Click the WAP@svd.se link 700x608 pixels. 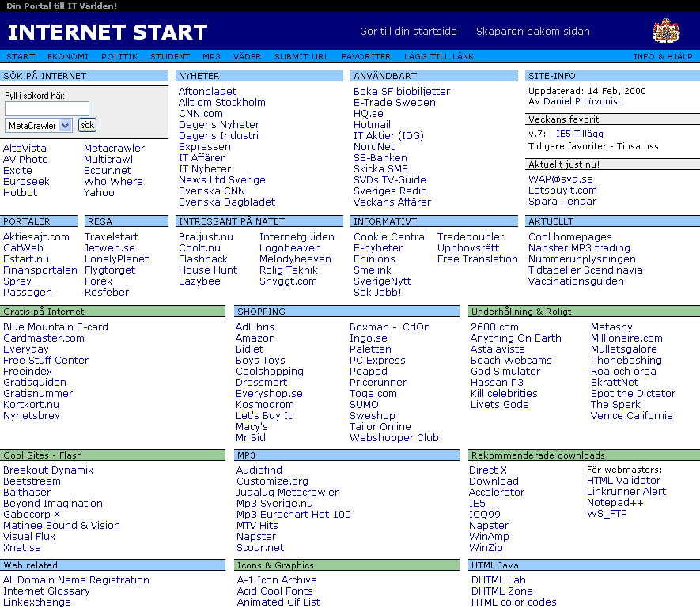click(561, 179)
